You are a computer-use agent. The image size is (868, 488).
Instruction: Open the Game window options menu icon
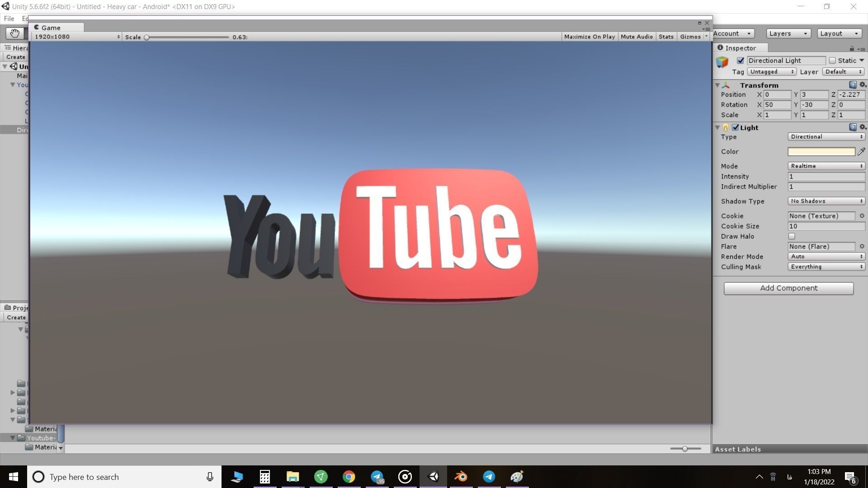click(706, 29)
